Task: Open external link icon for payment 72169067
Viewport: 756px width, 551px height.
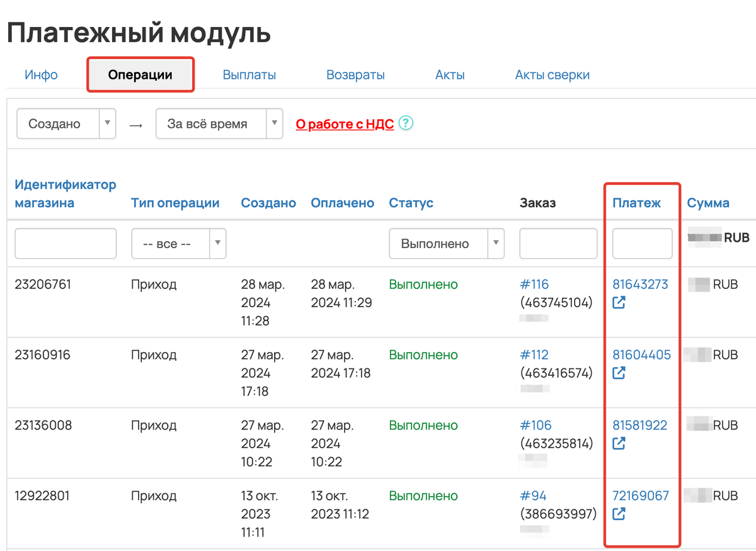Action: pyautogui.click(x=619, y=514)
